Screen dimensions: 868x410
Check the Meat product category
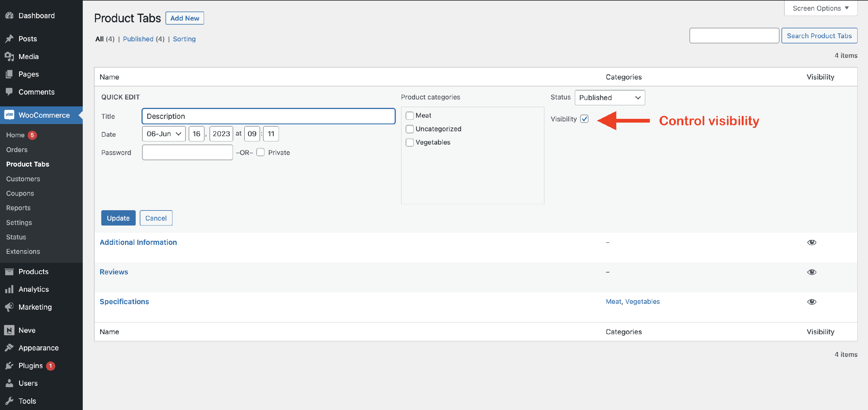tap(409, 115)
